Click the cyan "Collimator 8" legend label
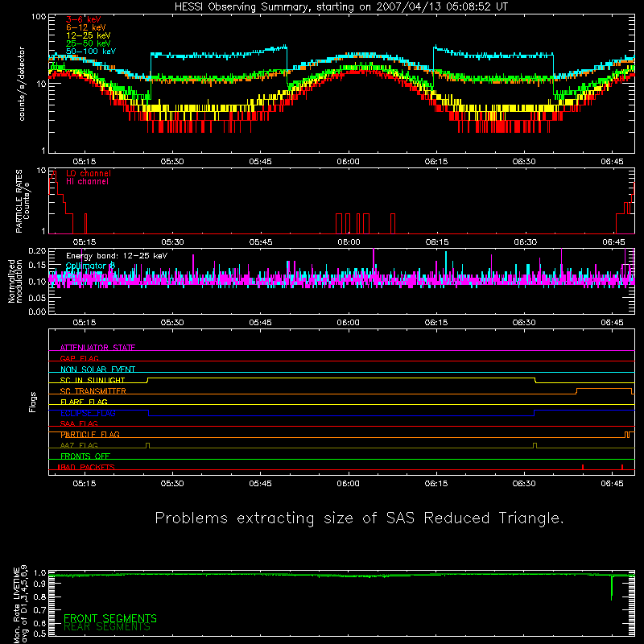Screen dimensions: 644x644 coord(90,266)
